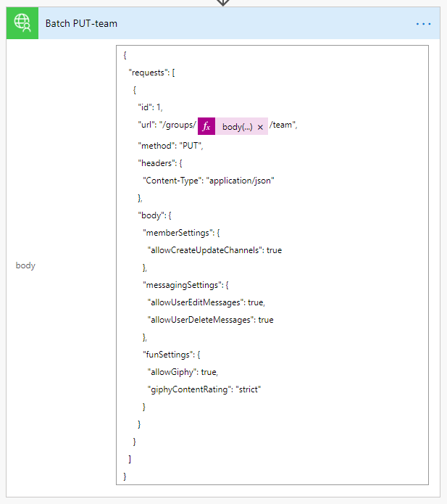Click the "body": { line in JSON

[154, 215]
